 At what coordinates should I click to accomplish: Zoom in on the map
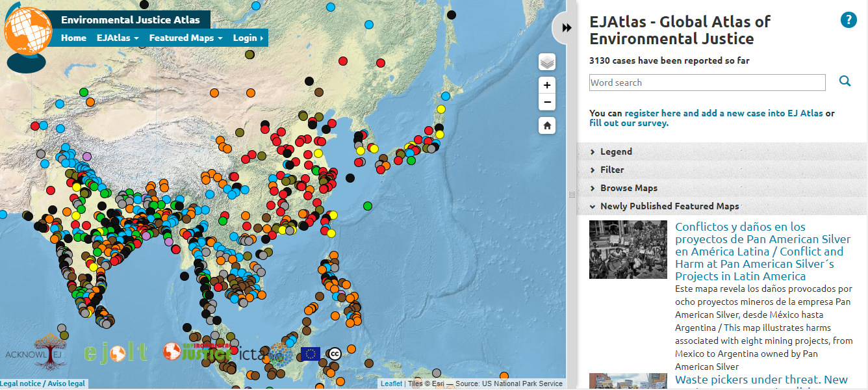tap(547, 85)
